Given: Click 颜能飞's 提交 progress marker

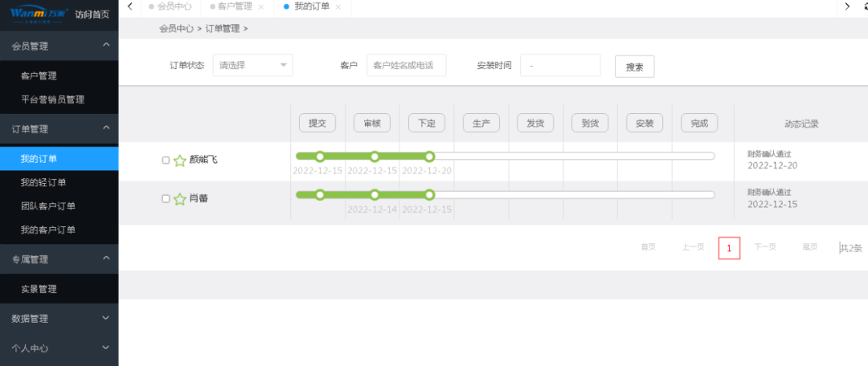Looking at the screenshot, I should pos(319,157).
